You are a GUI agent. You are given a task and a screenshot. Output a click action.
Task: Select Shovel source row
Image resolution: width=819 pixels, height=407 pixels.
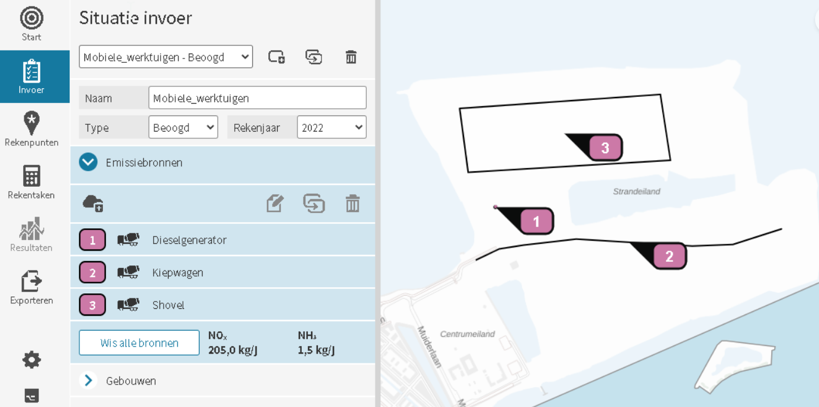223,305
